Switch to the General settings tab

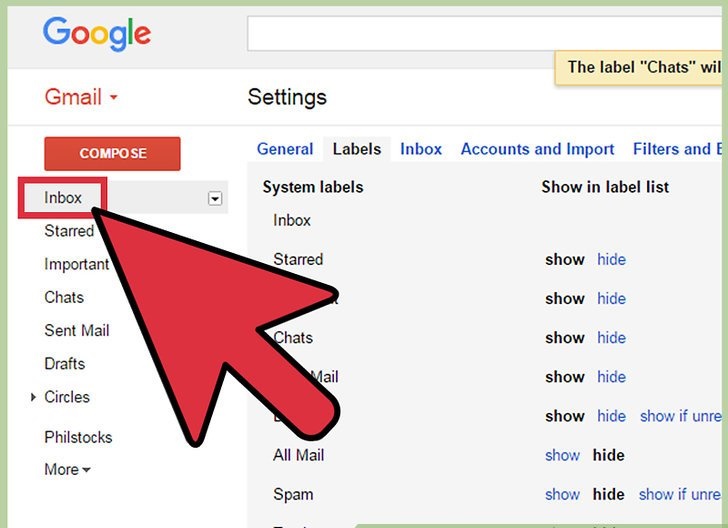click(285, 149)
